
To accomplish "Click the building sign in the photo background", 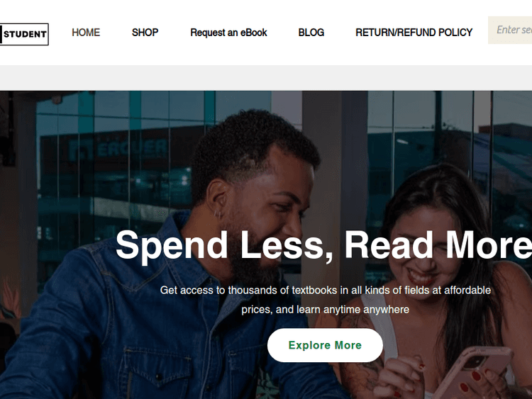I will 118,150.
